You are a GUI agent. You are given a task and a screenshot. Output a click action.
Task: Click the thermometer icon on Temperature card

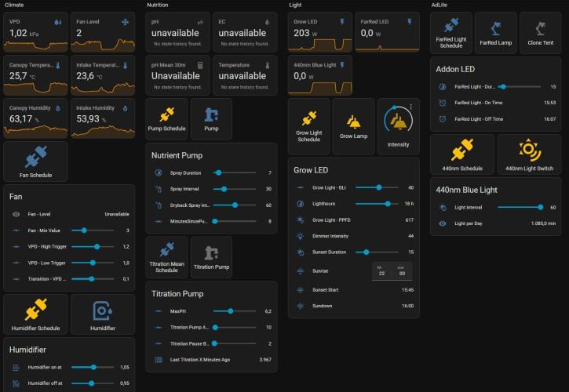click(x=268, y=65)
